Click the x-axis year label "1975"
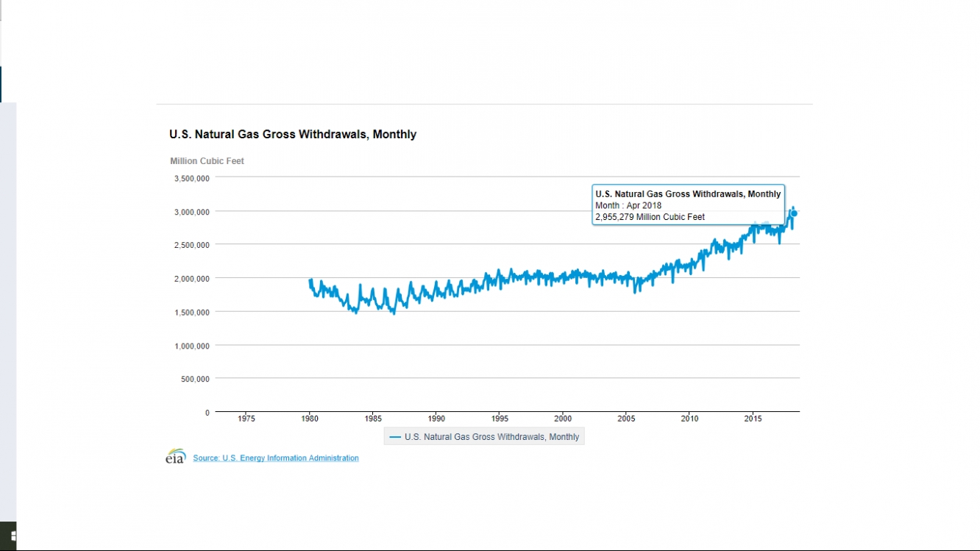 click(246, 419)
